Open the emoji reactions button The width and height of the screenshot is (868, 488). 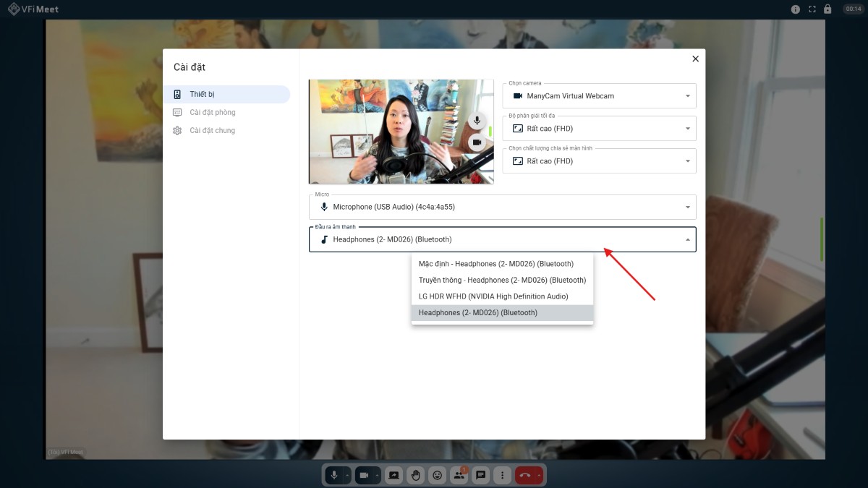tap(437, 475)
